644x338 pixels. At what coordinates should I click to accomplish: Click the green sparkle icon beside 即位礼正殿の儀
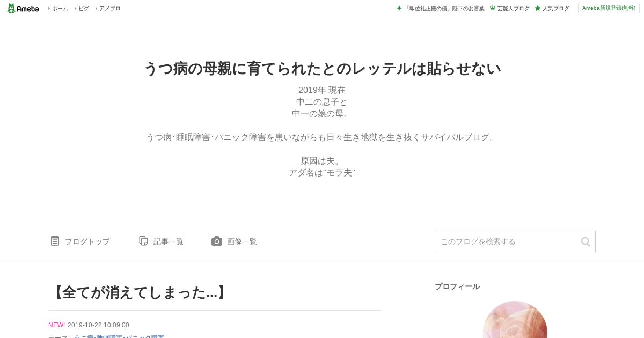click(x=399, y=8)
